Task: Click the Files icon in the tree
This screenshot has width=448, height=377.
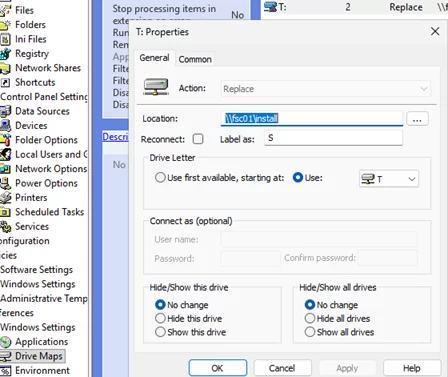Action: [x=5, y=10]
